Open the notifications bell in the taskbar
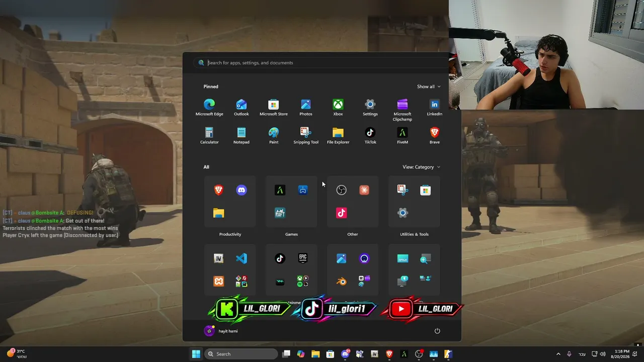The image size is (644, 362). pos(635,354)
